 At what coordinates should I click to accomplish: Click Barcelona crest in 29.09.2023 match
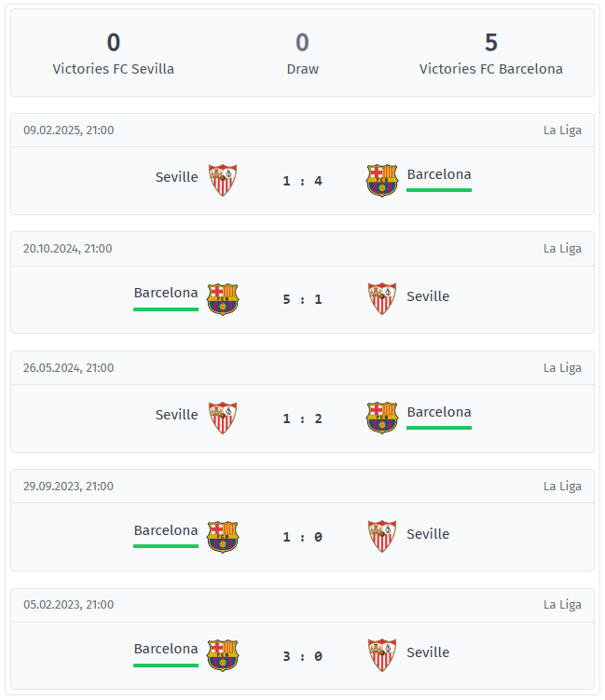pos(222,536)
